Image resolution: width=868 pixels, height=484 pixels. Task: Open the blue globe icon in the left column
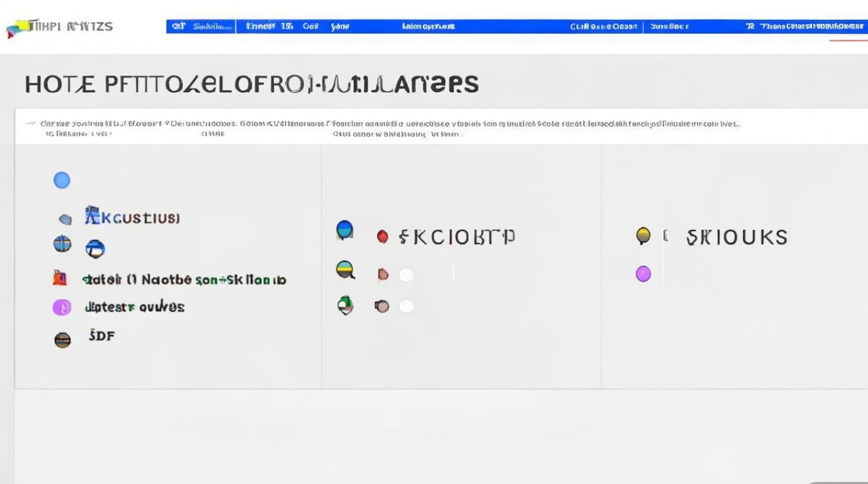pyautogui.click(x=62, y=244)
